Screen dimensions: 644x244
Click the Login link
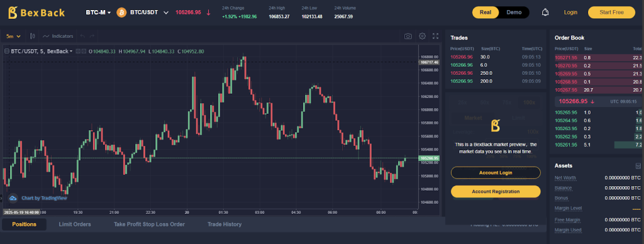pyautogui.click(x=570, y=13)
